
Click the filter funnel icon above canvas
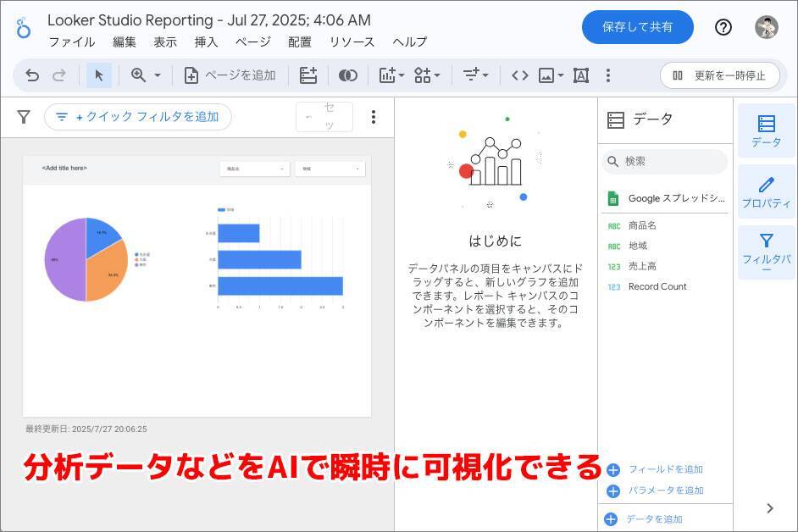coord(24,117)
